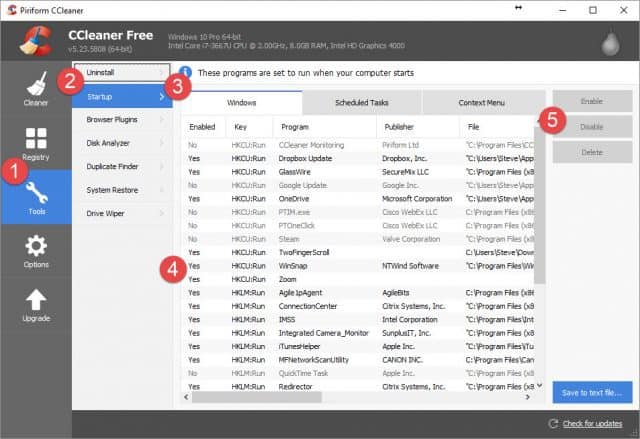Open Disk Analyzer tool

122,143
